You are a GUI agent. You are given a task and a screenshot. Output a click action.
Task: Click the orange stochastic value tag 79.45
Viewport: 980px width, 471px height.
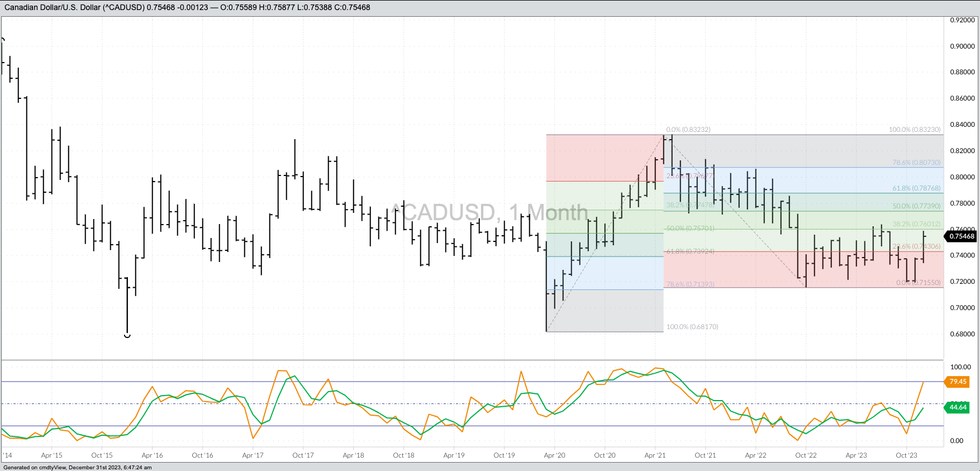point(958,382)
